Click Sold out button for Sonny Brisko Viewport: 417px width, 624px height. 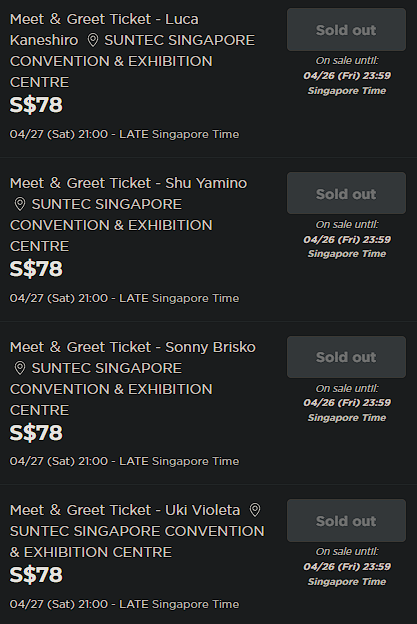click(346, 357)
